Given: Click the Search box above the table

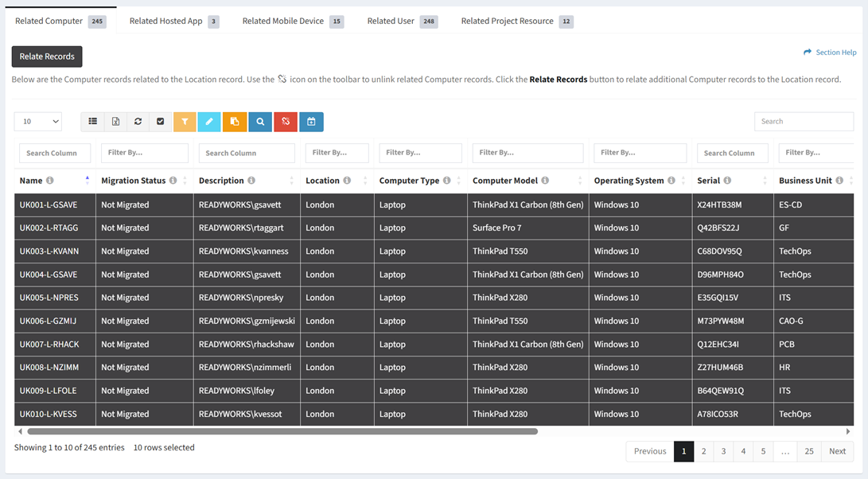Looking at the screenshot, I should point(804,122).
